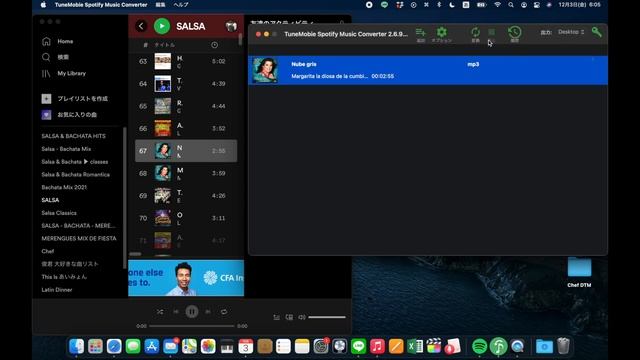
Task: Click the duration clock column header
Action: click(x=215, y=45)
